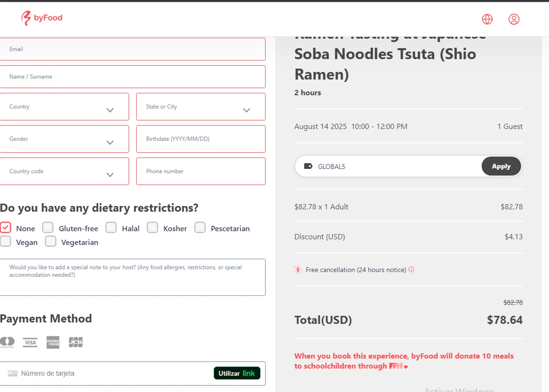This screenshot has height=392, width=549.
Task: Check the Vegetarian checkbox
Action: [51, 241]
